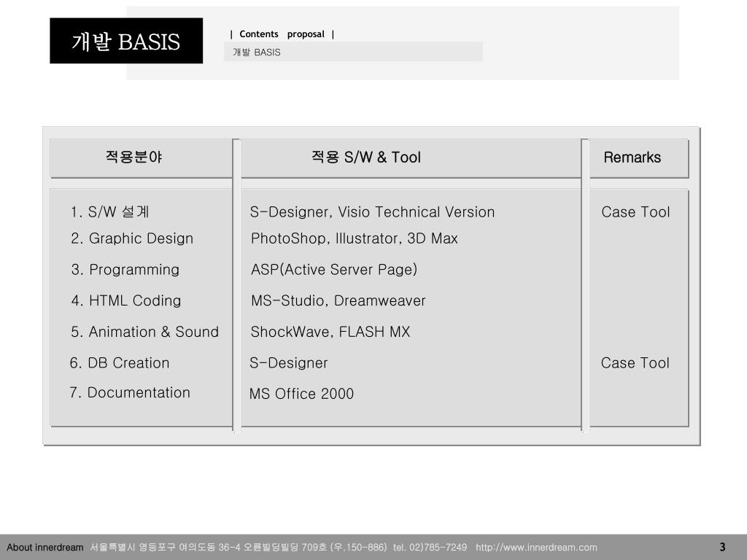This screenshot has height=560, width=747.
Task: Click the row 7. Documentation
Action: [x=130, y=392]
